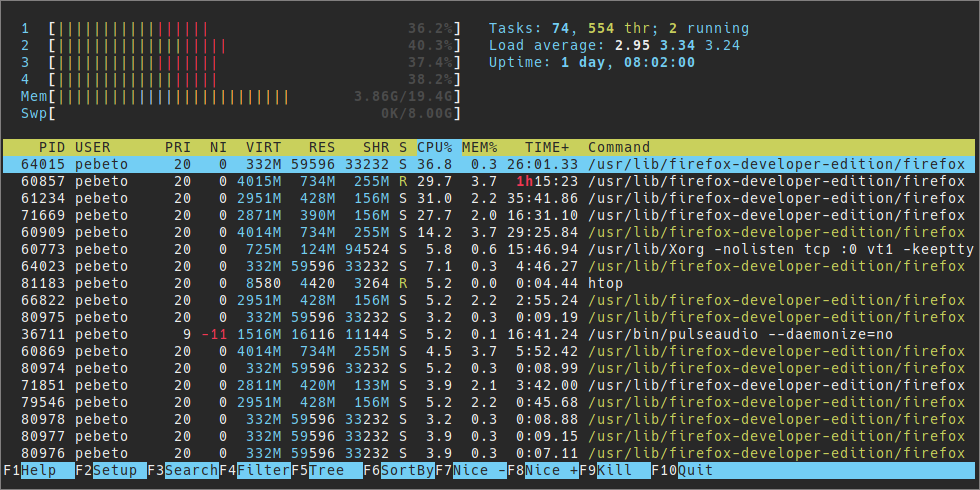Click the 0K/8.00G swap value
The width and height of the screenshot is (980, 490).
coord(417,113)
